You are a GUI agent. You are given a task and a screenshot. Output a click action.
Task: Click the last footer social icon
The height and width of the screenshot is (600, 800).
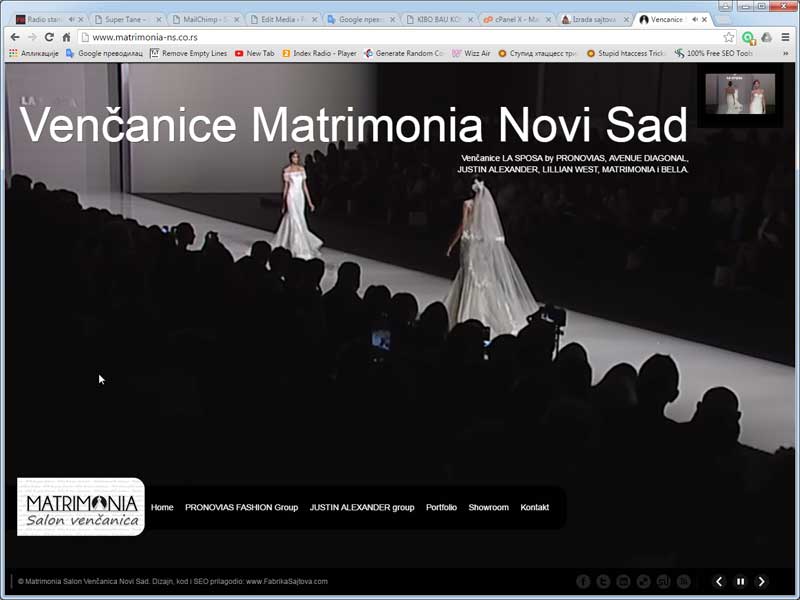(684, 581)
